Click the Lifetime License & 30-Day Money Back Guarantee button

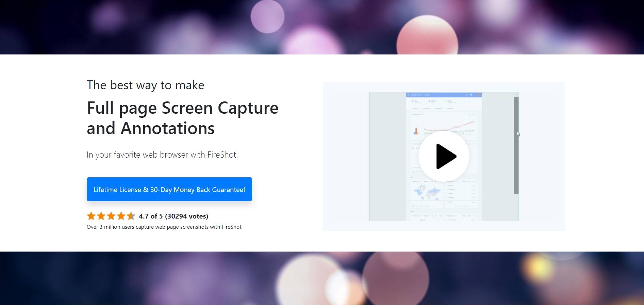(x=169, y=189)
